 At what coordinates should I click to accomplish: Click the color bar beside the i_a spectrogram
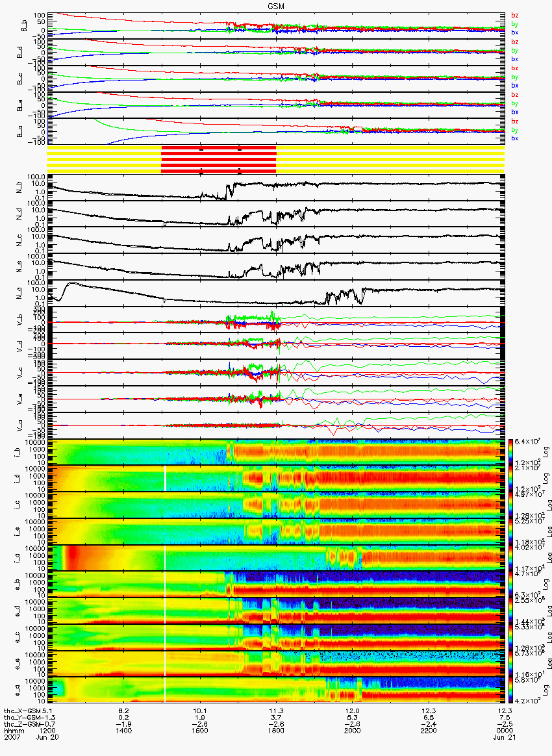pos(511,559)
